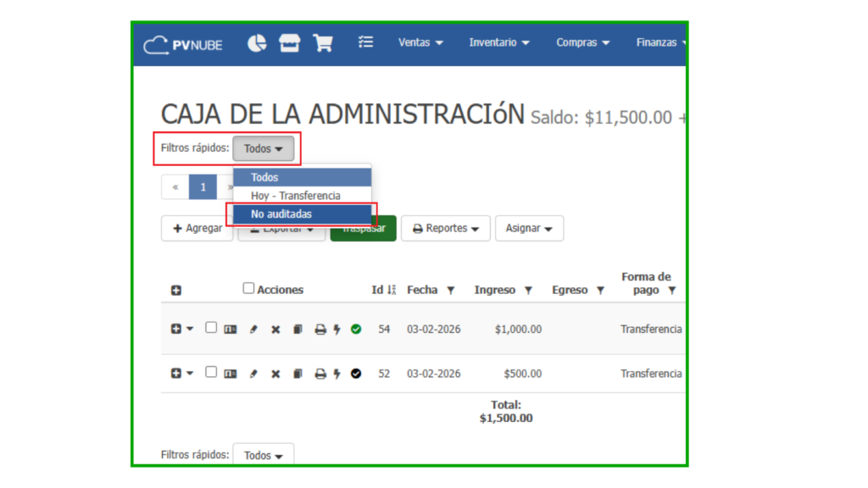This screenshot has width=868, height=488.
Task: Delete record 52 using the X icon
Action: coord(275,374)
